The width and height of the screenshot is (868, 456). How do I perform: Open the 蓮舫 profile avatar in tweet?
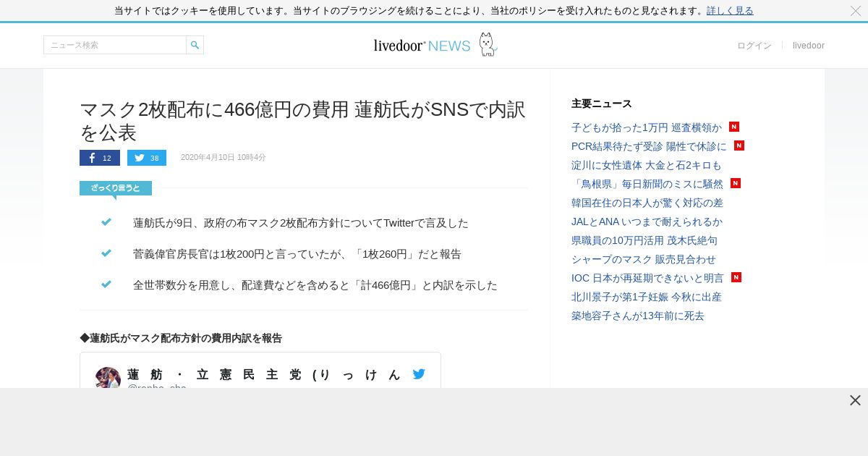pos(108,378)
